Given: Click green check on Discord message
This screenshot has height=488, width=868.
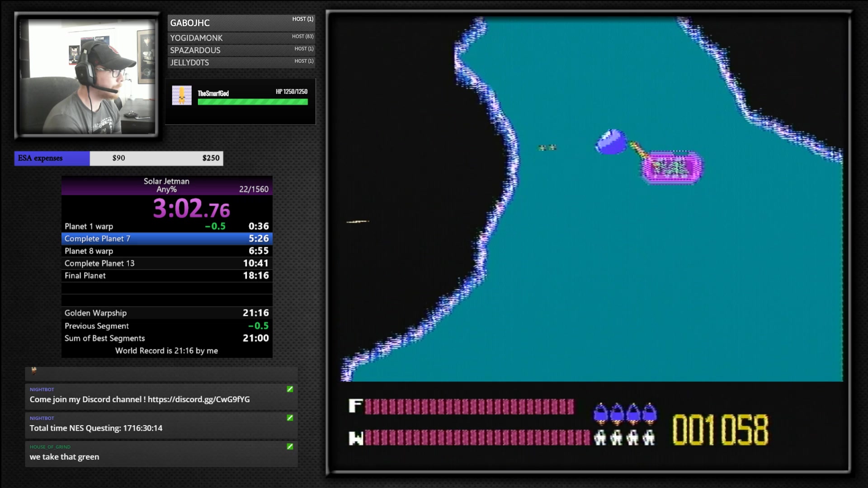Looking at the screenshot, I should [290, 389].
